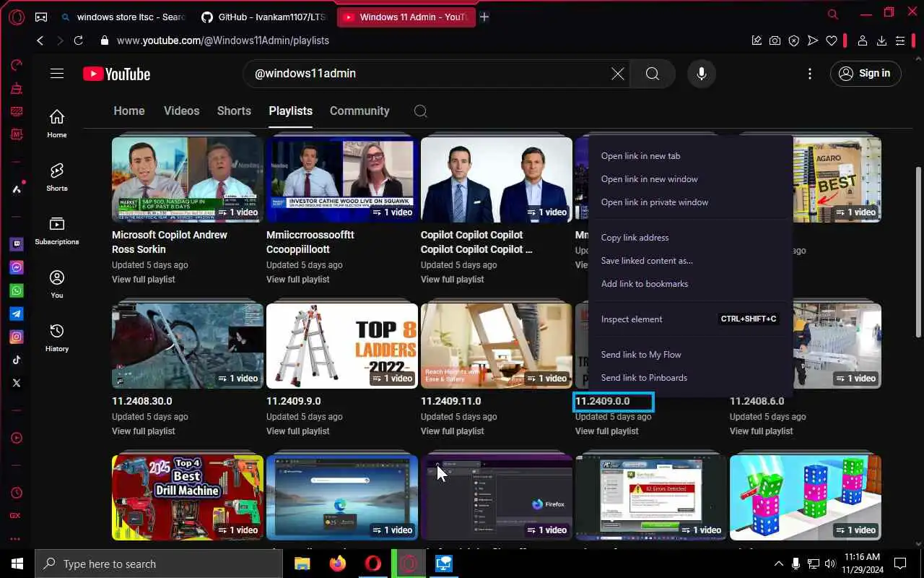924x578 pixels.
Task: Switch to the channel Shorts tab
Action: pos(234,111)
